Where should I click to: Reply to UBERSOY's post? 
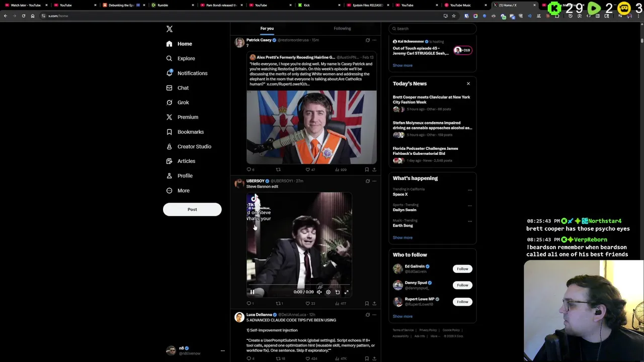(250, 304)
